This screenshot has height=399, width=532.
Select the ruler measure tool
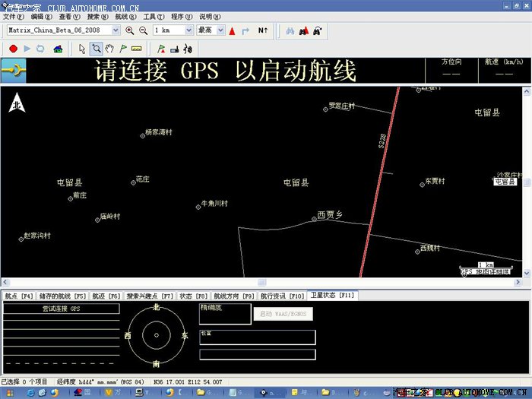click(x=138, y=49)
